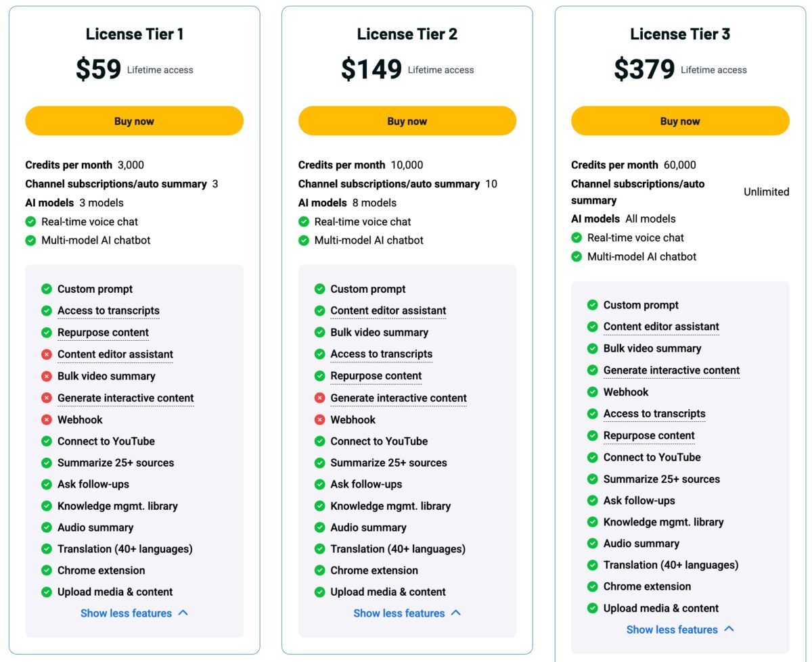Open Access to transcripts tooltip in Tier 1

point(108,310)
